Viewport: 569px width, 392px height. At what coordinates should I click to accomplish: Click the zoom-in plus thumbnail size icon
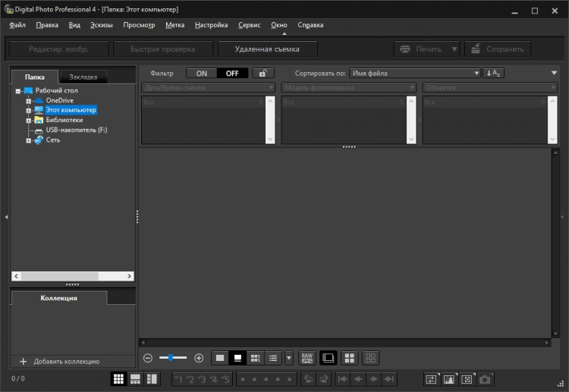[199, 358]
